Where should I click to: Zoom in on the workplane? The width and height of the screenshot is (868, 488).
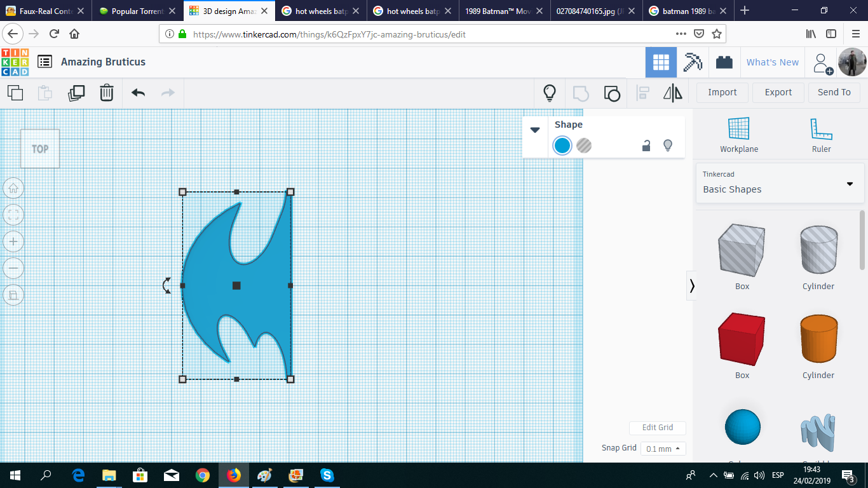click(13, 241)
